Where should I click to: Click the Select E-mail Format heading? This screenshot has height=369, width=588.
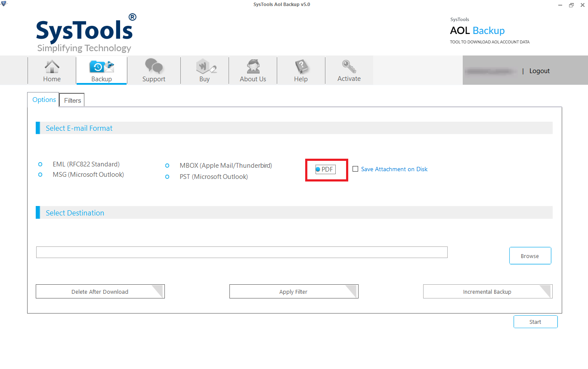pyautogui.click(x=79, y=128)
